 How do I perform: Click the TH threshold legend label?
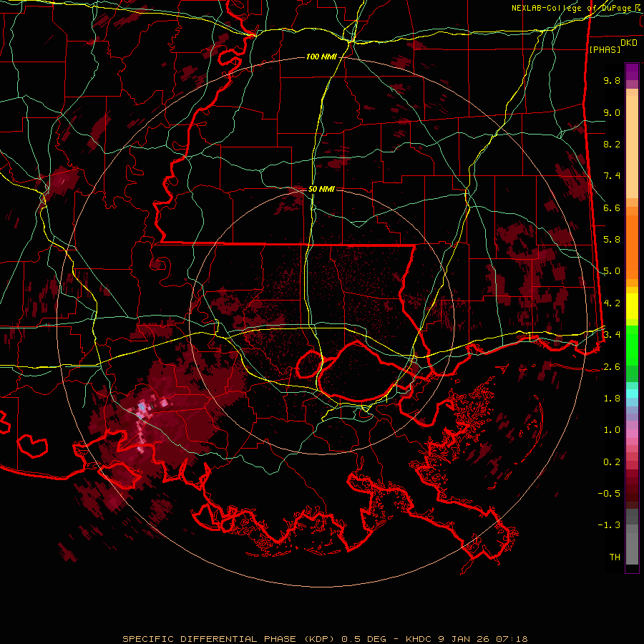(x=615, y=557)
